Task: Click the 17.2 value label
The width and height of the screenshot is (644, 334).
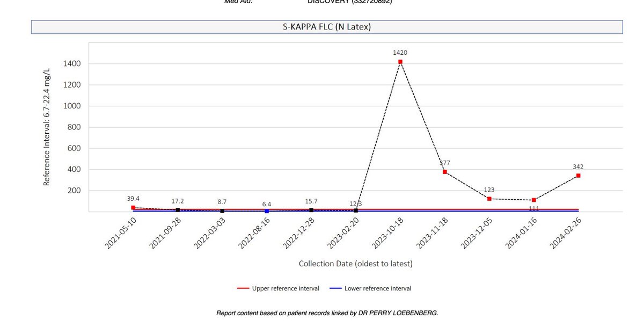Action: (x=178, y=201)
